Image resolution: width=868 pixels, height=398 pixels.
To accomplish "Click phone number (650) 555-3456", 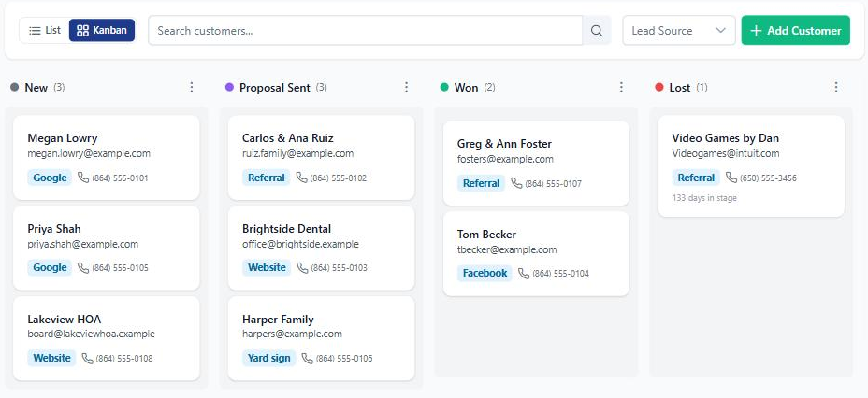I will point(768,178).
